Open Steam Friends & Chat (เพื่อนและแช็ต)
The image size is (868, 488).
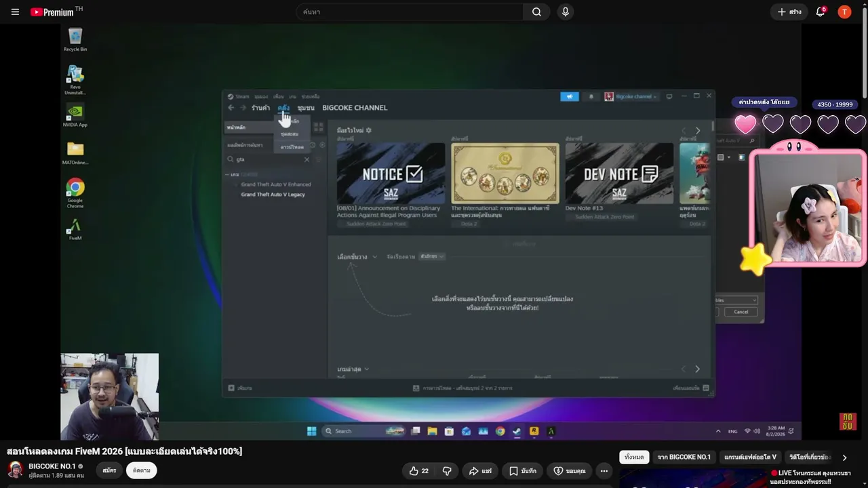pos(691,388)
